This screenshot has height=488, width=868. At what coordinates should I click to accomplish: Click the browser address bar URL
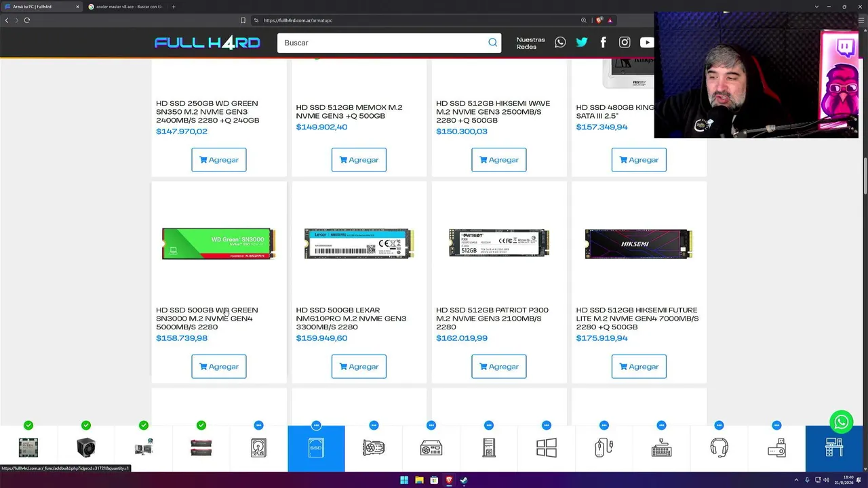298,20
